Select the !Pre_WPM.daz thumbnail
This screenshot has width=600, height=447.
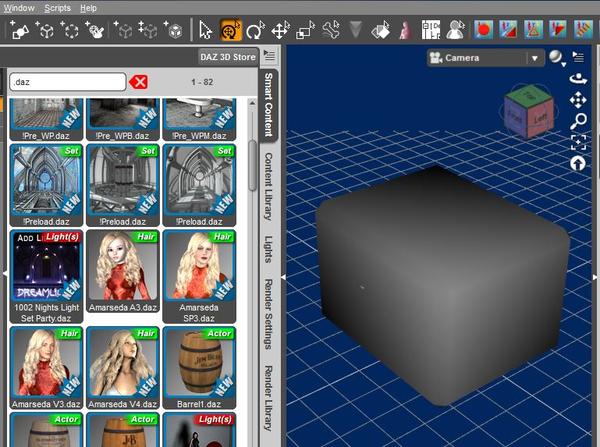point(199,120)
